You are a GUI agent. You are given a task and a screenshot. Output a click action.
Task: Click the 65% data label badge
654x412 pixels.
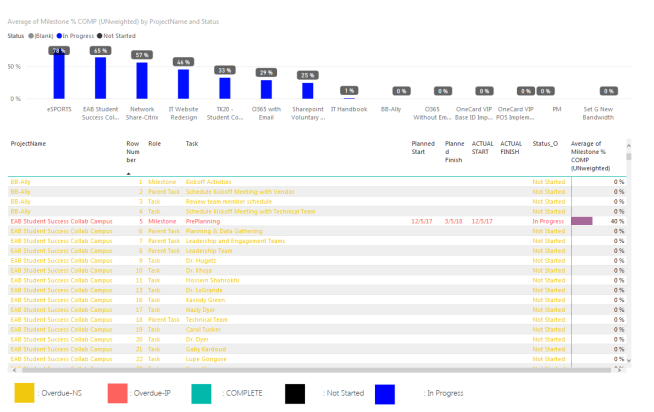coord(100,50)
